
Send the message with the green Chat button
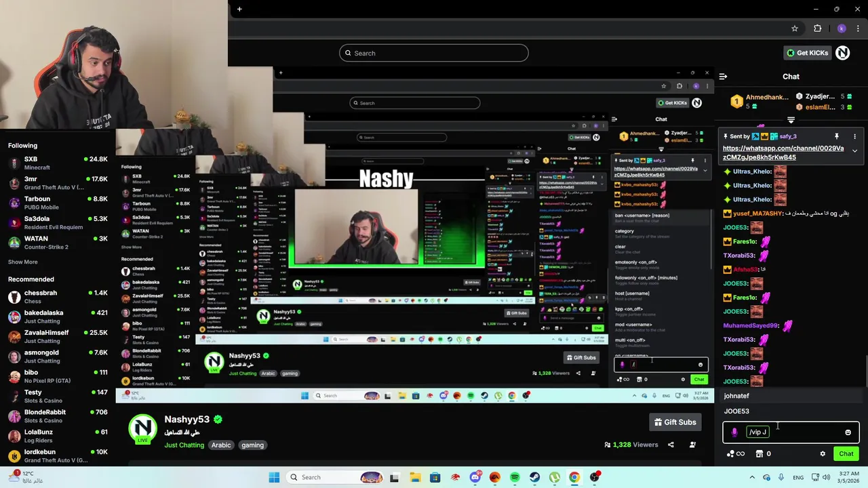tap(846, 454)
